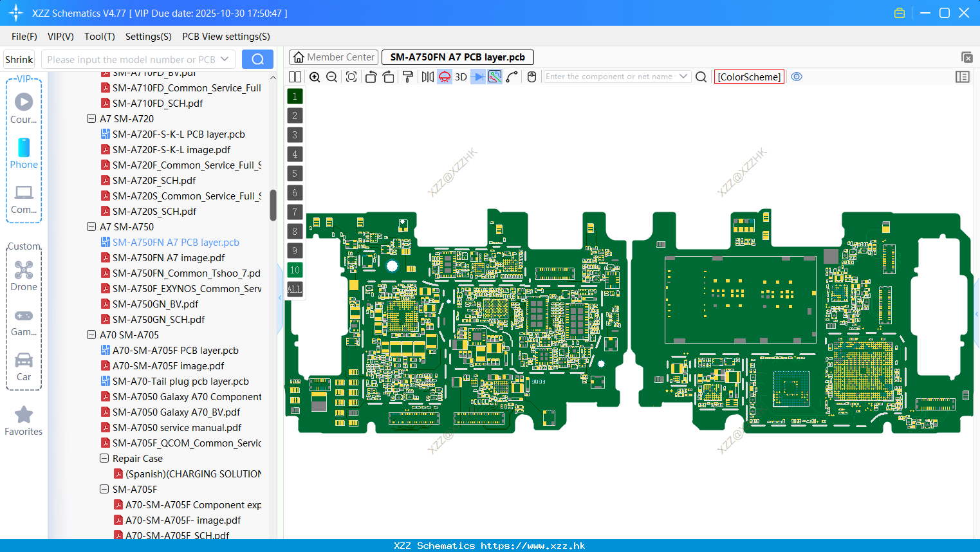Open the Settings(S) menu

pos(149,37)
